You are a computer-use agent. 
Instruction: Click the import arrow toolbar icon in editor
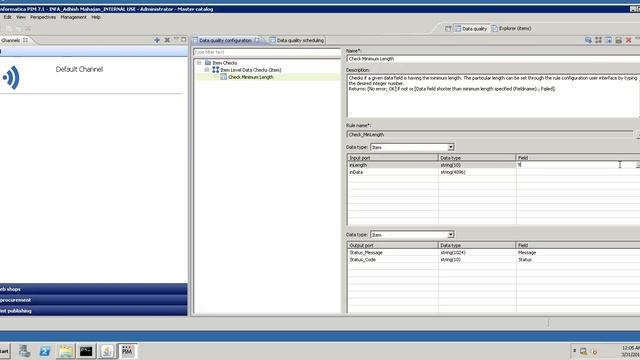pyautogui.click(x=609, y=40)
